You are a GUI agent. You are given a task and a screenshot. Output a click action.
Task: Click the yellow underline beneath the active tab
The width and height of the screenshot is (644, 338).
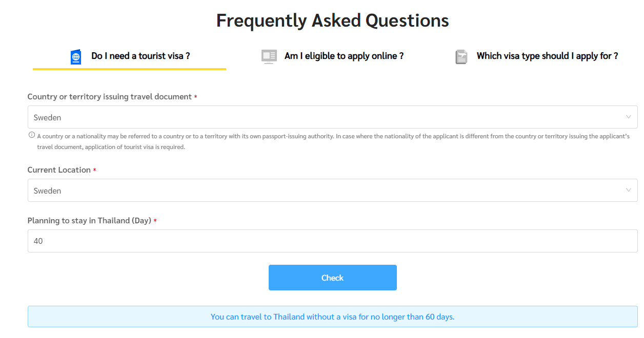coord(129,69)
